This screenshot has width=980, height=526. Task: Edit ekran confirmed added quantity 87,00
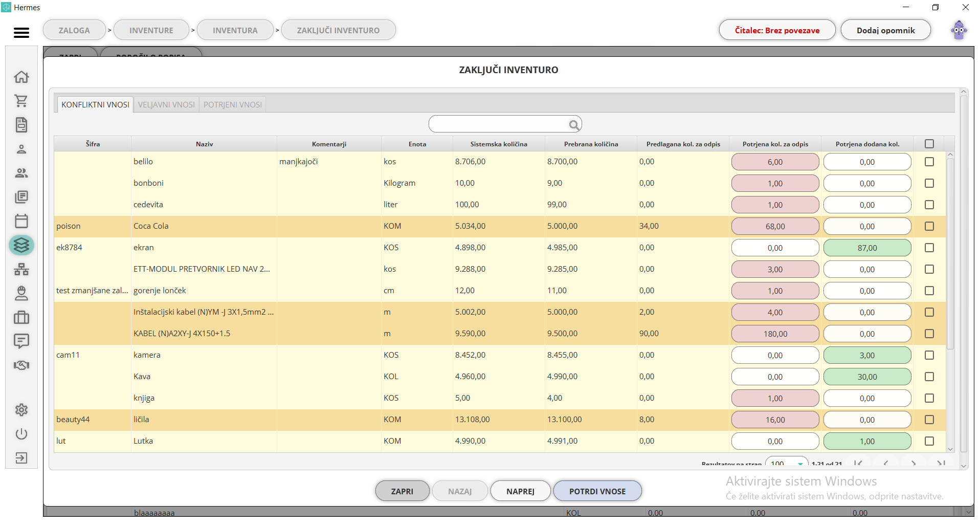tap(867, 248)
